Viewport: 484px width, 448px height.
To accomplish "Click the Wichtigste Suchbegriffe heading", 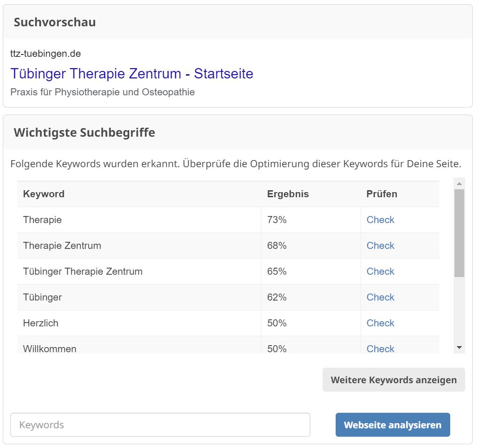I will [85, 132].
